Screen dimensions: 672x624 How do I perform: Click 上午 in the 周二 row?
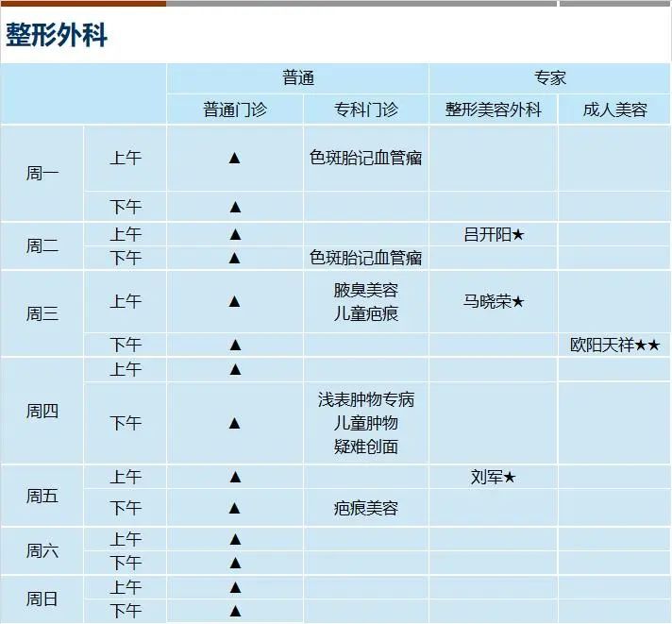coord(126,234)
